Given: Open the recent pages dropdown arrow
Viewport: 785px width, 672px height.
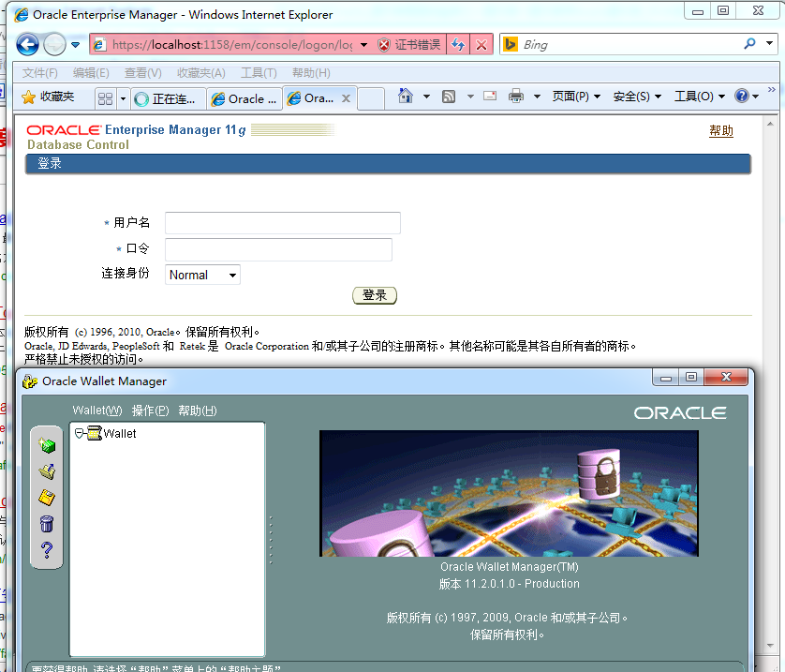Looking at the screenshot, I should click(x=76, y=45).
